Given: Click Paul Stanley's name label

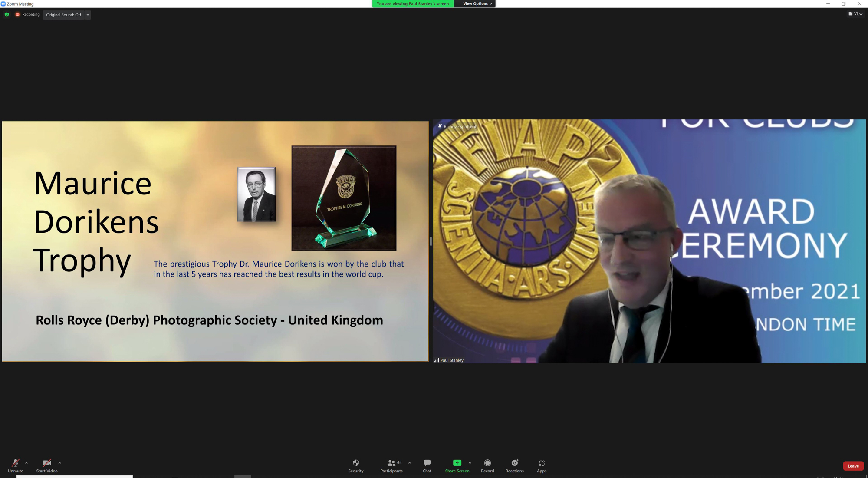Looking at the screenshot, I should pyautogui.click(x=452, y=360).
